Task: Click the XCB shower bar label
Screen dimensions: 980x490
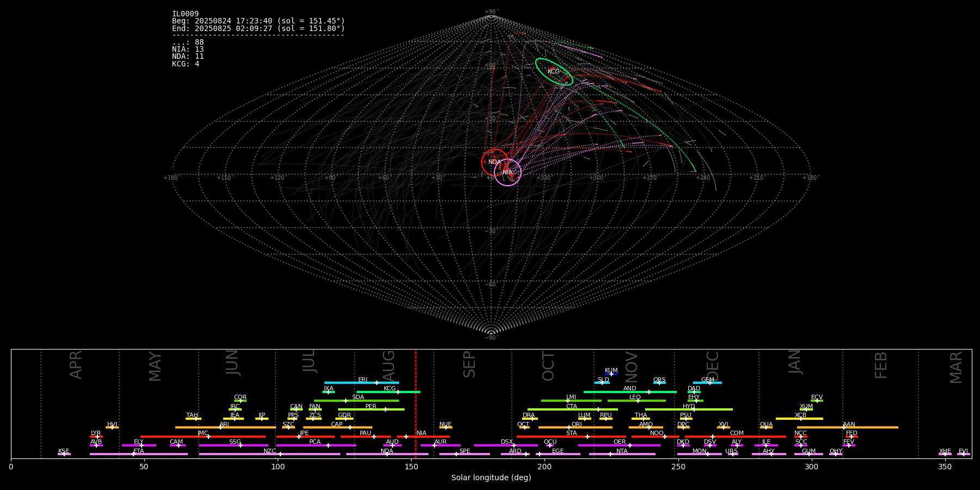Action: coord(800,415)
